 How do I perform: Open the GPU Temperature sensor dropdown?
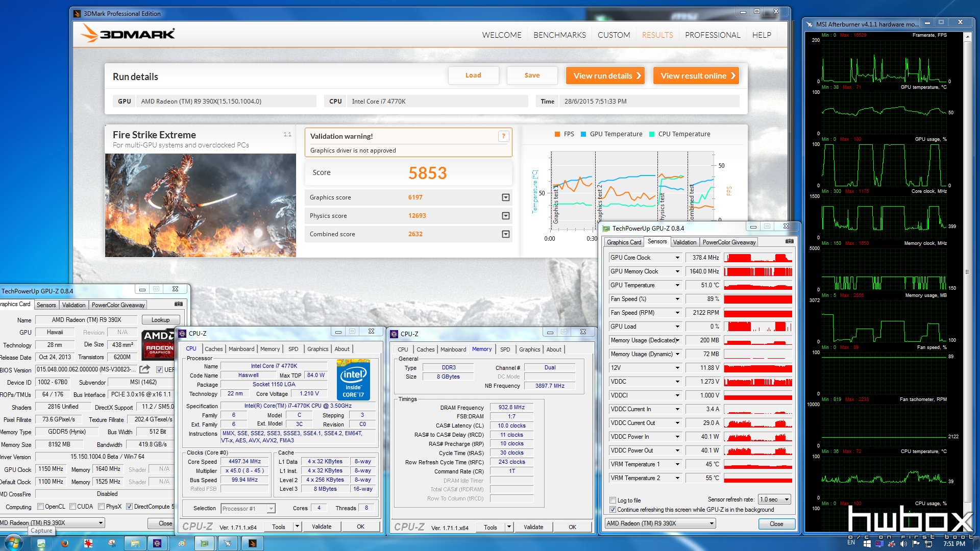coord(677,285)
